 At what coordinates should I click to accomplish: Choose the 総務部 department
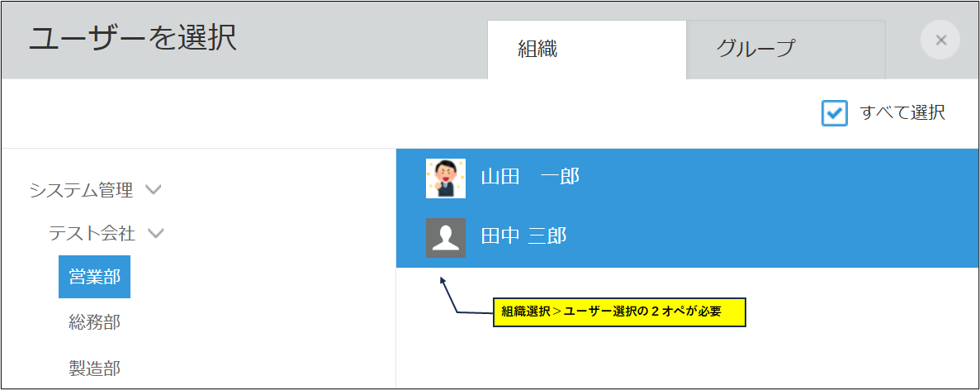[x=94, y=322]
